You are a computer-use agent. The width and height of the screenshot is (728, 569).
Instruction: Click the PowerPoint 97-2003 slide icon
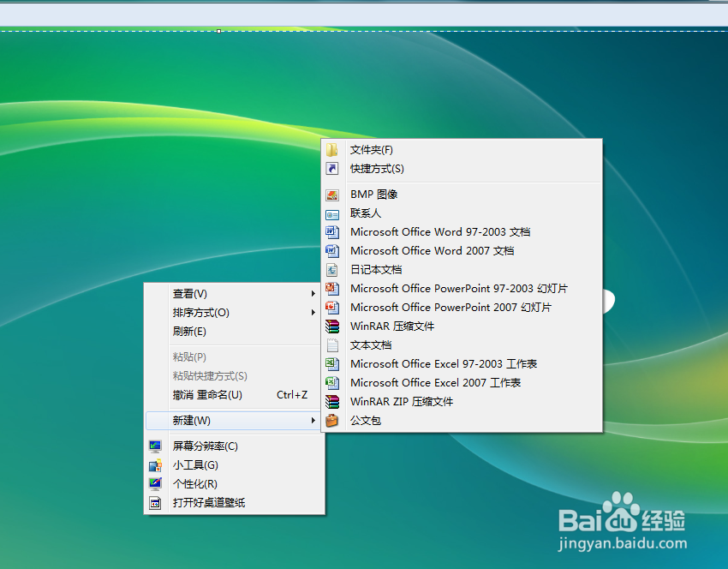coord(332,289)
